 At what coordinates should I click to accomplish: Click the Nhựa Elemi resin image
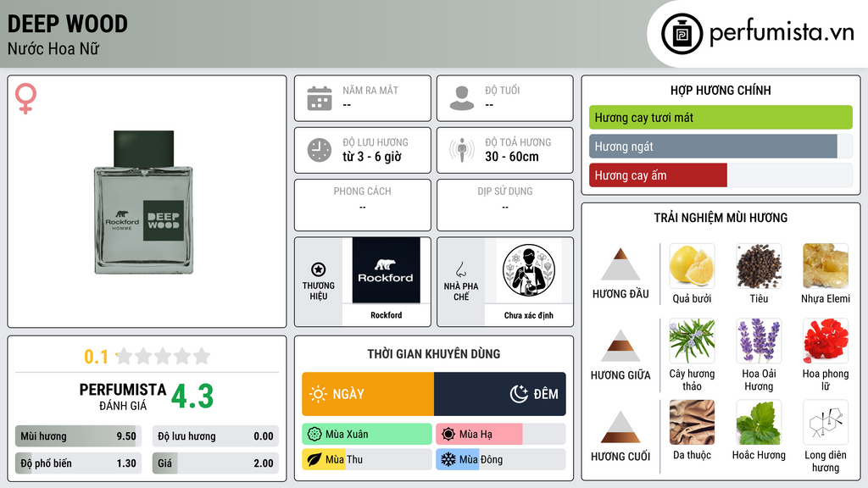click(826, 266)
